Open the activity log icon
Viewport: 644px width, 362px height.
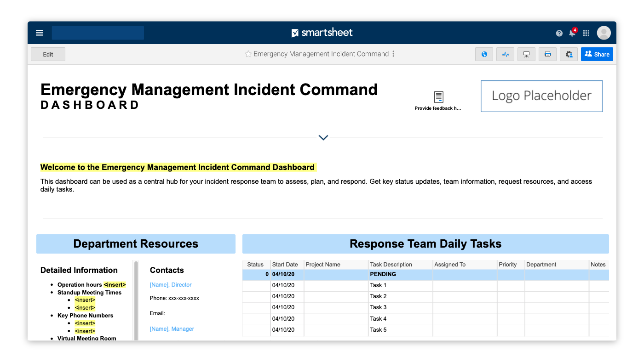pos(505,54)
